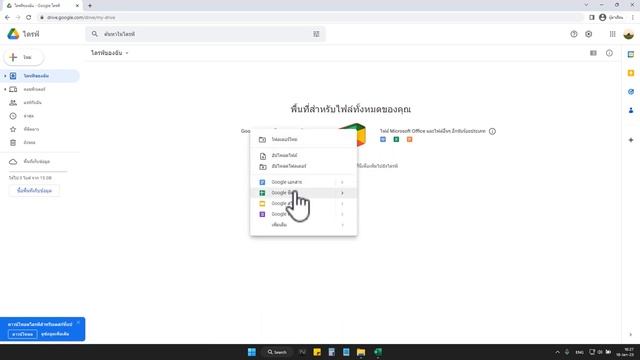Image resolution: width=640 pixels, height=360 pixels.
Task: Select the purple Google Forms entry
Action: tap(304, 214)
